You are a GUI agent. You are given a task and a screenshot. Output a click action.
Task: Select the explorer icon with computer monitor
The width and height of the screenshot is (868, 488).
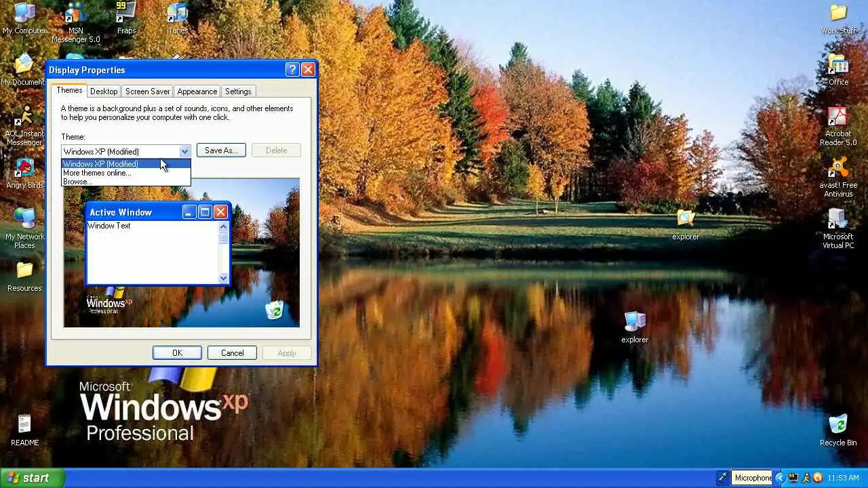click(635, 327)
